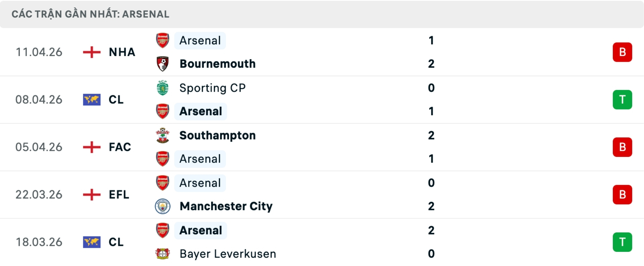Open the Bournemouth team link

(x=218, y=64)
